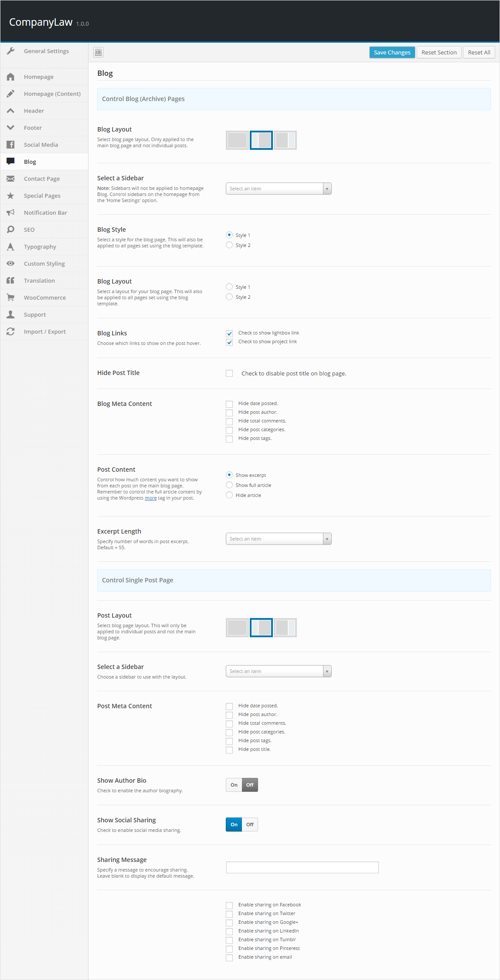This screenshot has height=980, width=500.
Task: Select full-width Blog Layout thumbnail
Action: coord(238,140)
